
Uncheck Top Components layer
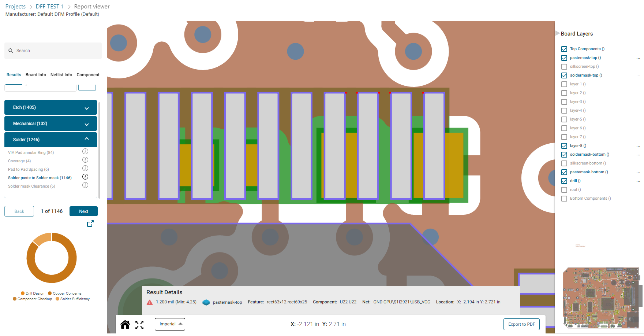coord(564,49)
